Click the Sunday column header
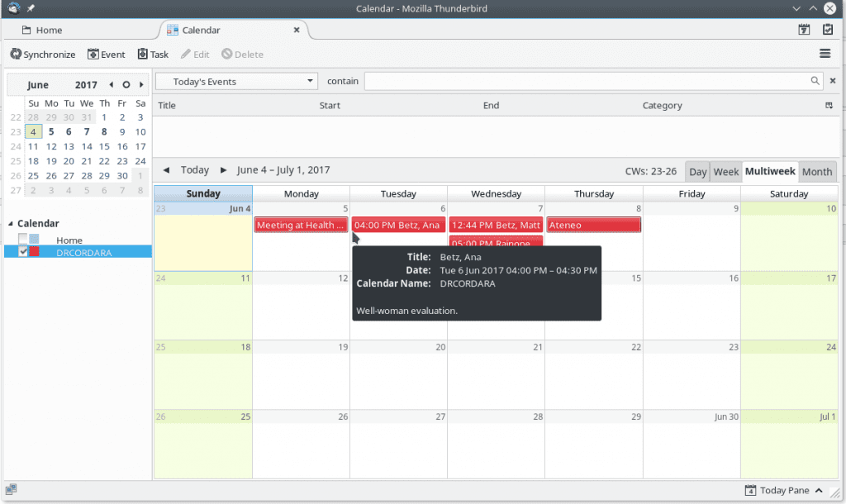The height and width of the screenshot is (504, 846). 203,193
